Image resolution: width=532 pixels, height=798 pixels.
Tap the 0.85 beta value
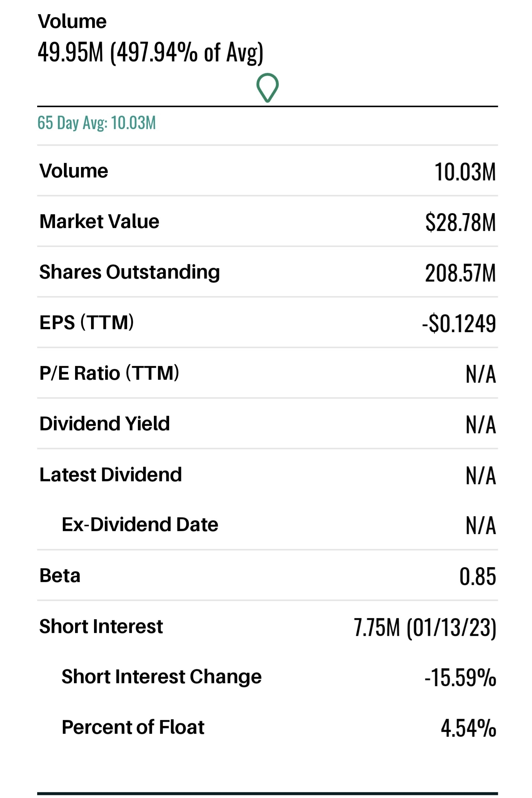pyautogui.click(x=477, y=576)
